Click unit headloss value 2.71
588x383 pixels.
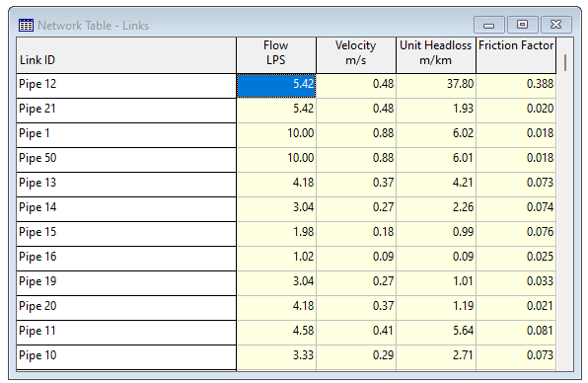(436, 357)
